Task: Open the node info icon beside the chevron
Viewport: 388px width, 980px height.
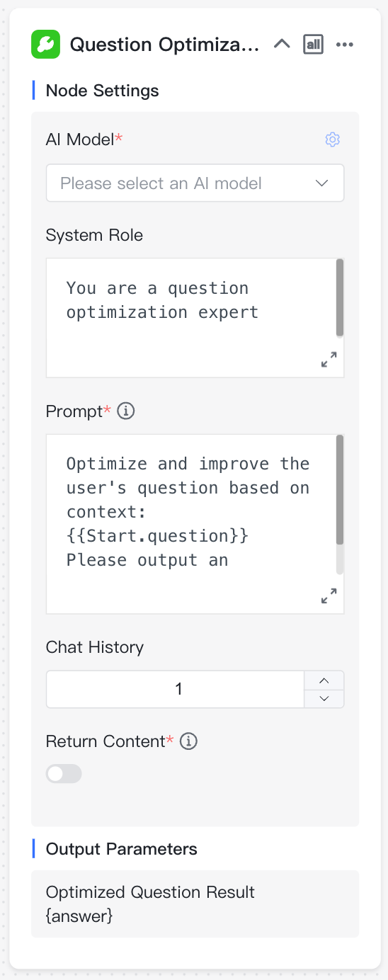Action: 313,45
